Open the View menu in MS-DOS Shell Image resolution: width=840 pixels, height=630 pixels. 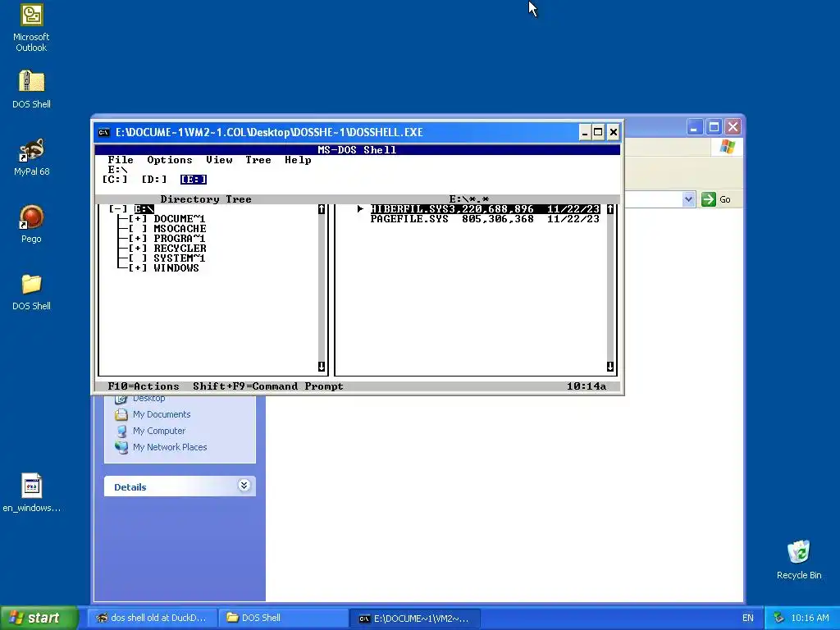point(219,160)
